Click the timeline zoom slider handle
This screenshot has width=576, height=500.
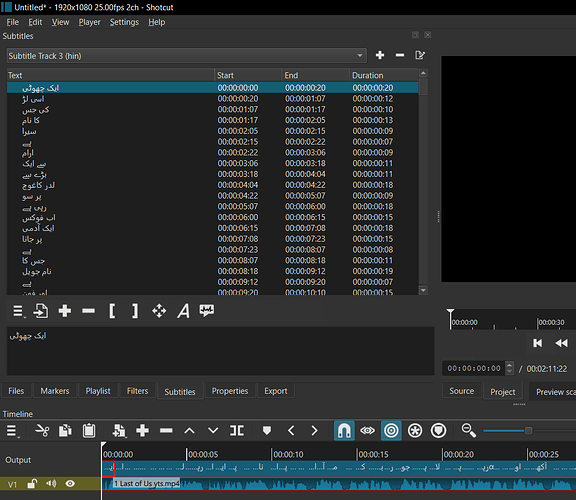[x=528, y=431]
